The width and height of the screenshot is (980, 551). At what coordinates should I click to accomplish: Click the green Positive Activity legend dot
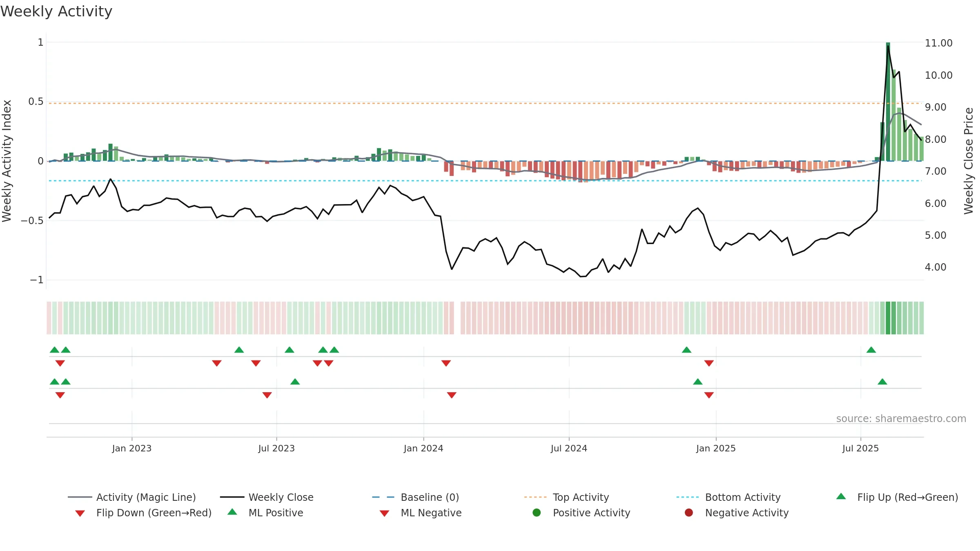(537, 513)
